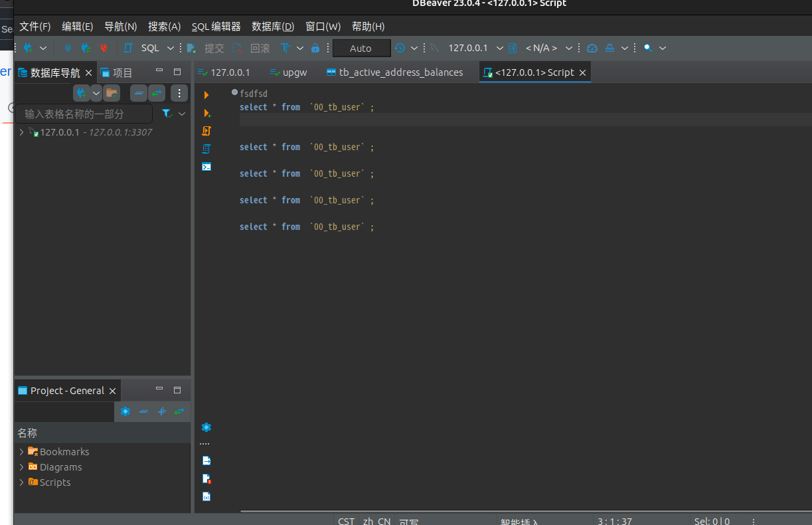Open the 数据库(D) menu
Image resolution: width=812 pixels, height=525 pixels.
tap(272, 26)
